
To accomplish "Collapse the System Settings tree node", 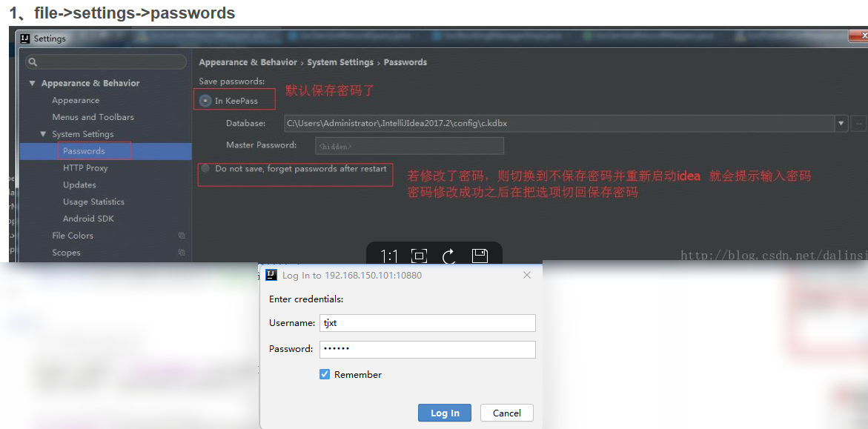I will [x=43, y=133].
